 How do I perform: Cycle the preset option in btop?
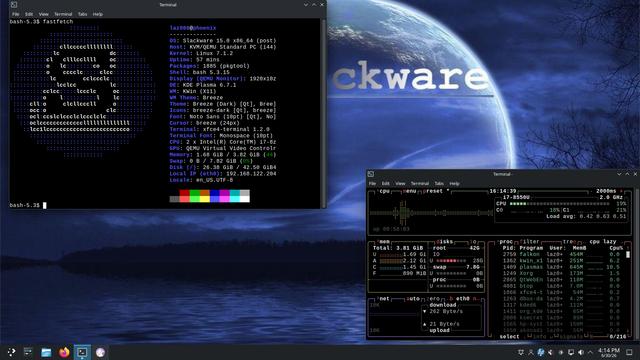pos(433,191)
